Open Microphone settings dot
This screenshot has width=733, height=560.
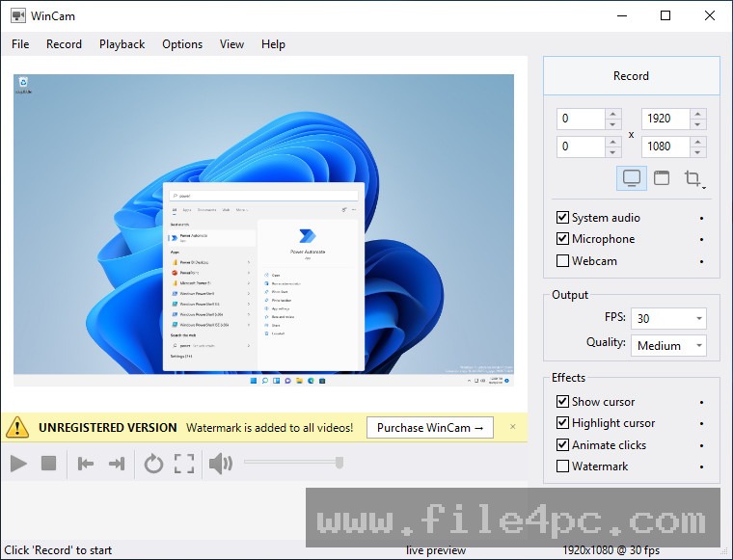[x=702, y=239]
